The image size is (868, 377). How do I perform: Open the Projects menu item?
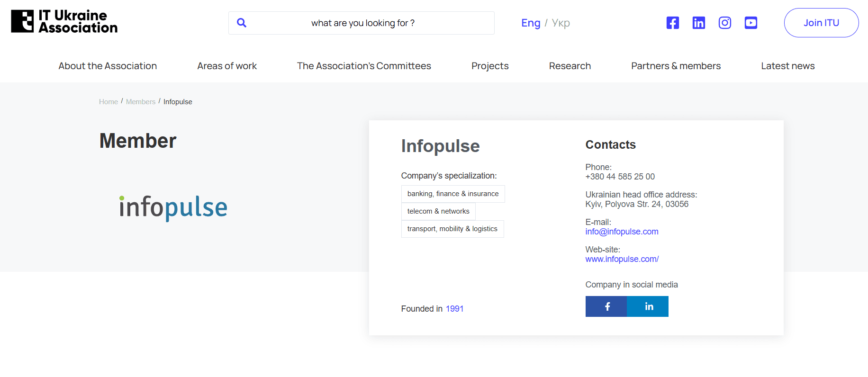[x=490, y=66]
